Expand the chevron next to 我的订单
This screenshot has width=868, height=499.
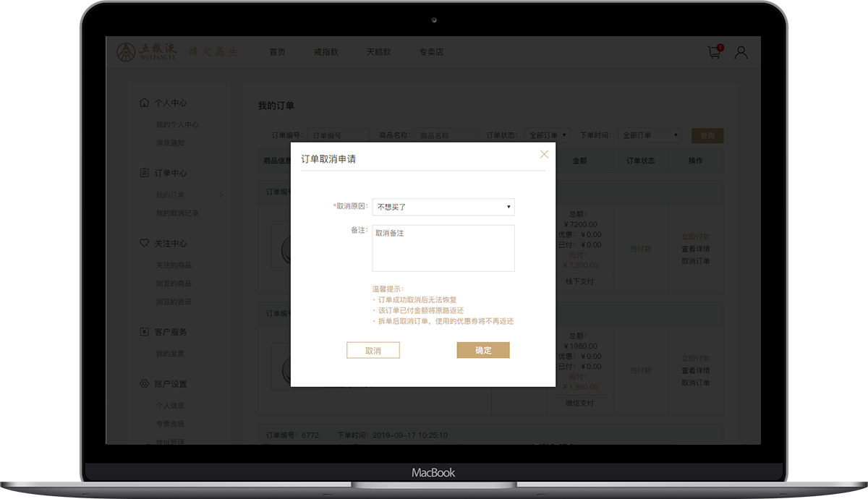(221, 195)
